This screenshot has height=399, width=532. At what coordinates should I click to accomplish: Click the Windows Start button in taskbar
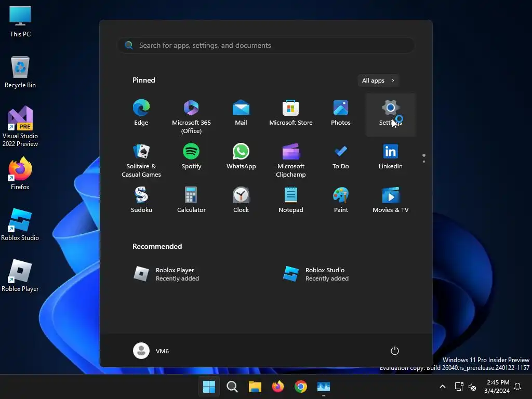click(x=209, y=387)
